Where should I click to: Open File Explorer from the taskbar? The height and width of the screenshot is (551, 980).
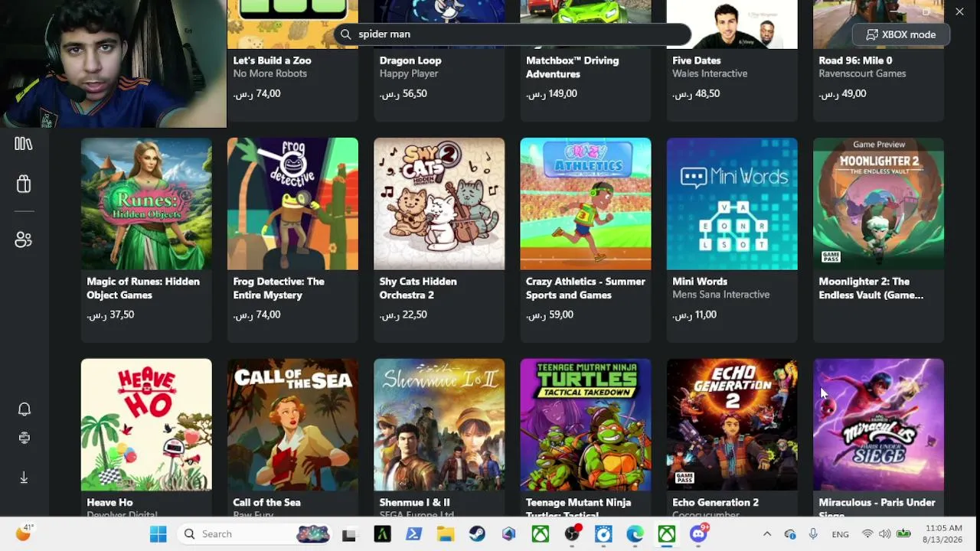pos(446,534)
